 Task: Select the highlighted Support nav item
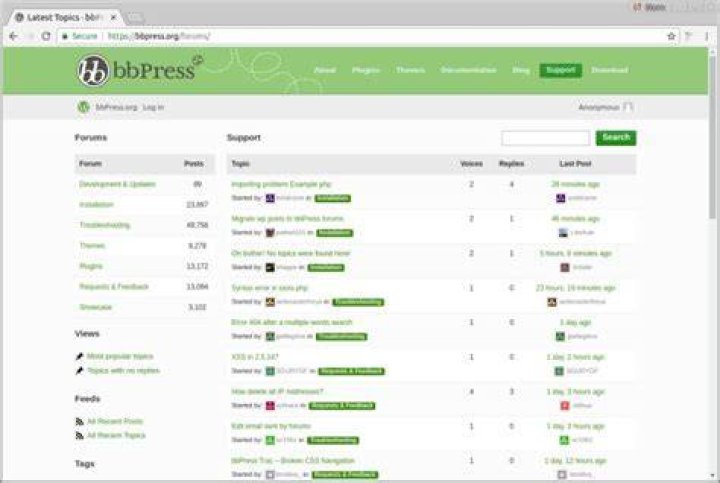pyautogui.click(x=560, y=70)
